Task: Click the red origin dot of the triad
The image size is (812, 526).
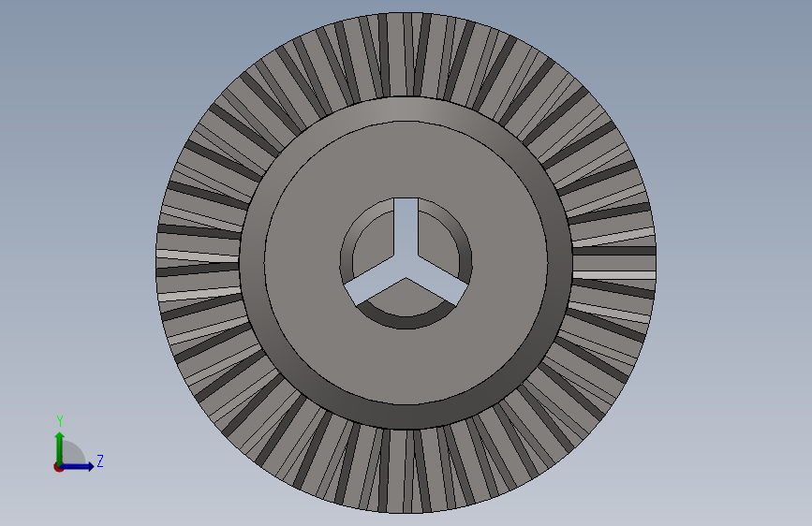Action: click(58, 467)
